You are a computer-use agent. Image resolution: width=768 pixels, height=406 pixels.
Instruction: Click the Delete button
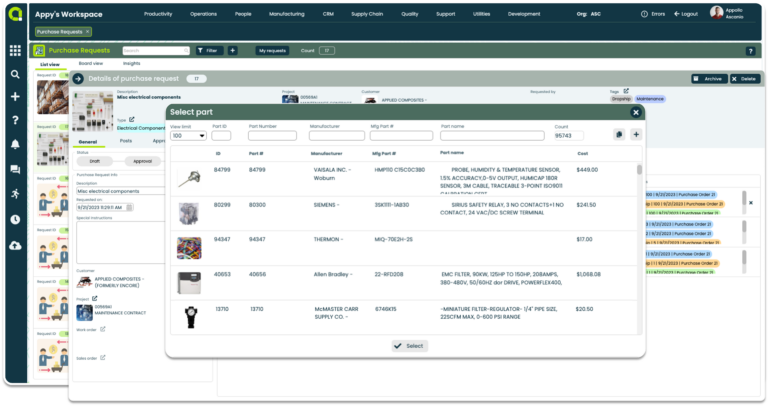tap(744, 79)
